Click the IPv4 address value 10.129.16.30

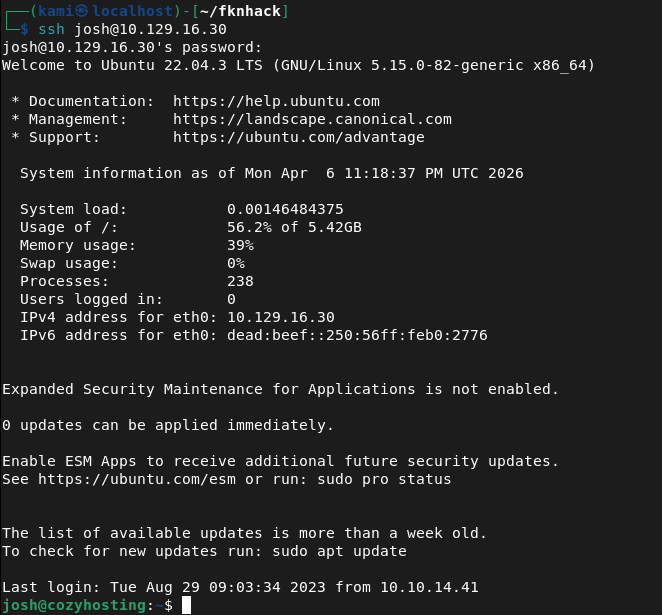point(280,317)
